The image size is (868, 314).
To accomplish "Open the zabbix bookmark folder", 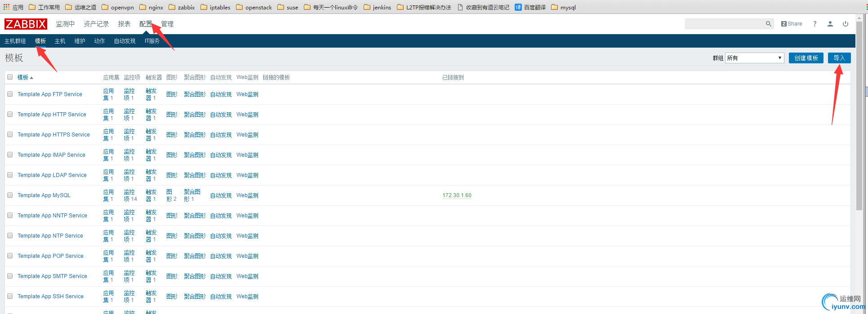I will click(x=182, y=7).
